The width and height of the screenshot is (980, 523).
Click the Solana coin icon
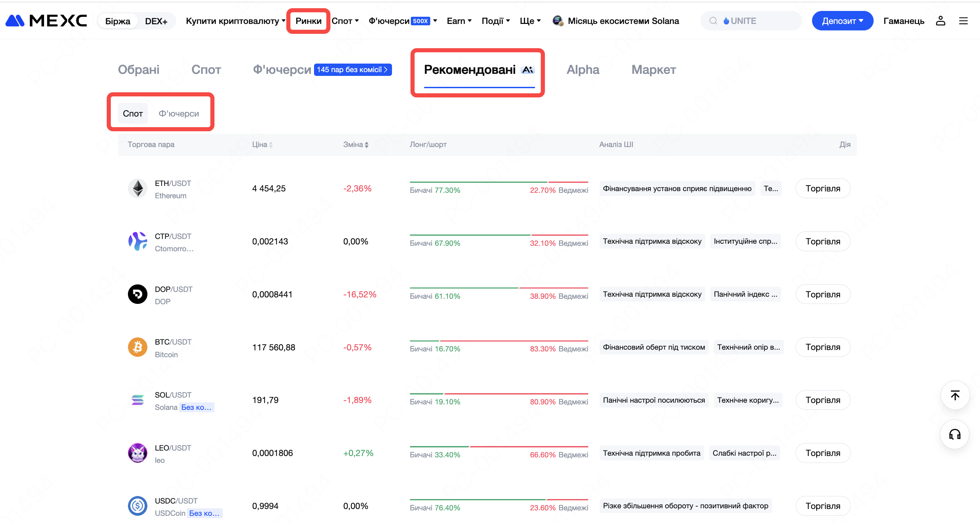(x=138, y=400)
